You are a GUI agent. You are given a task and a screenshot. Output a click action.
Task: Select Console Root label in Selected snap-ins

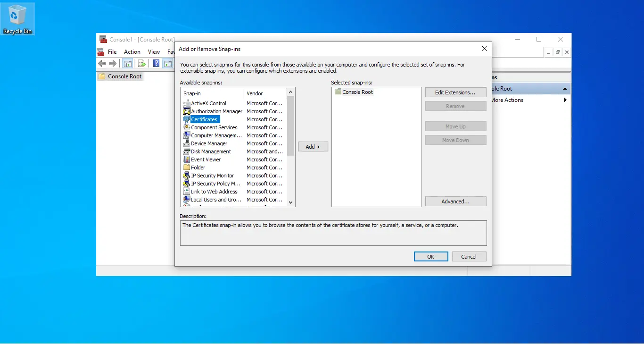(x=357, y=92)
